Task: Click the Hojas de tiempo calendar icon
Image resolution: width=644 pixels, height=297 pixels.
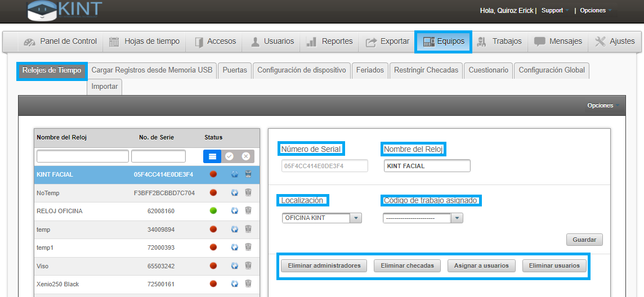Action: pos(114,42)
